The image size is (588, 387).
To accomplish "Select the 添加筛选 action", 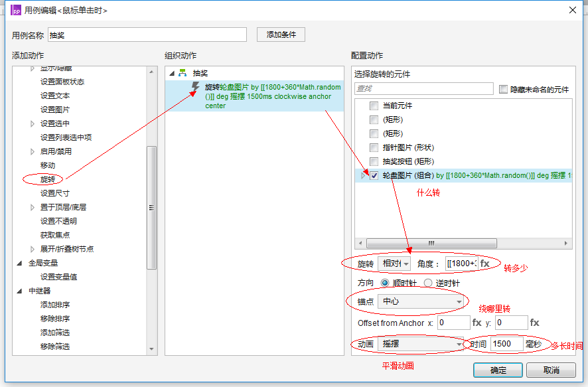I will pyautogui.click(x=55, y=333).
